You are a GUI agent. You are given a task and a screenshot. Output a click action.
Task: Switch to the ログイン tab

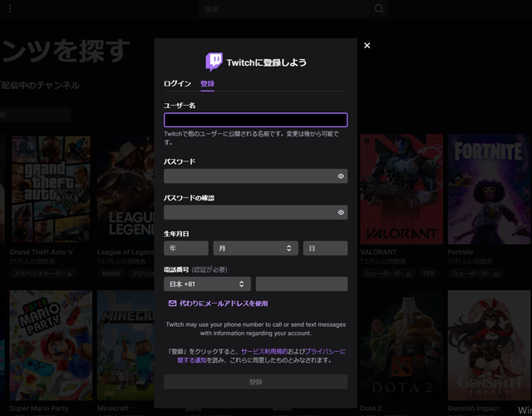tap(177, 84)
